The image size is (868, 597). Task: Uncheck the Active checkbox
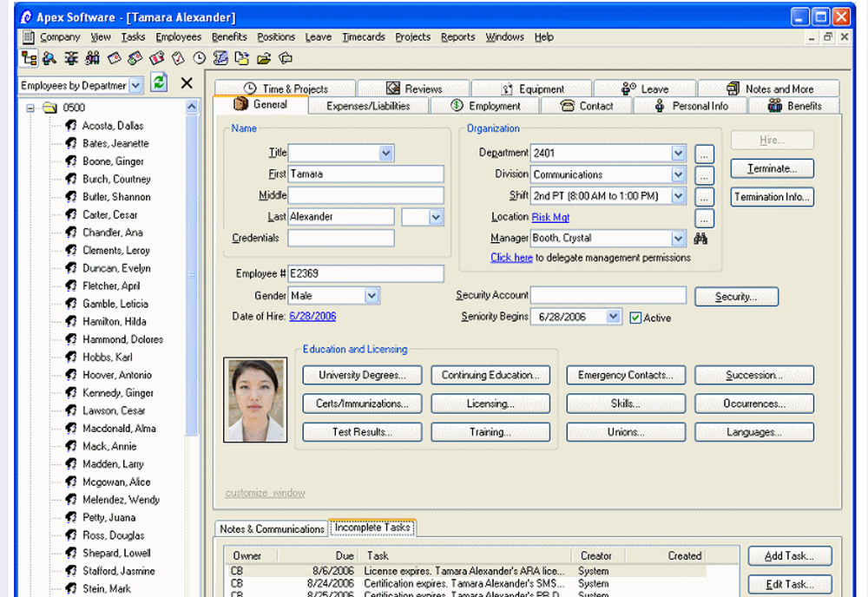pyautogui.click(x=633, y=318)
